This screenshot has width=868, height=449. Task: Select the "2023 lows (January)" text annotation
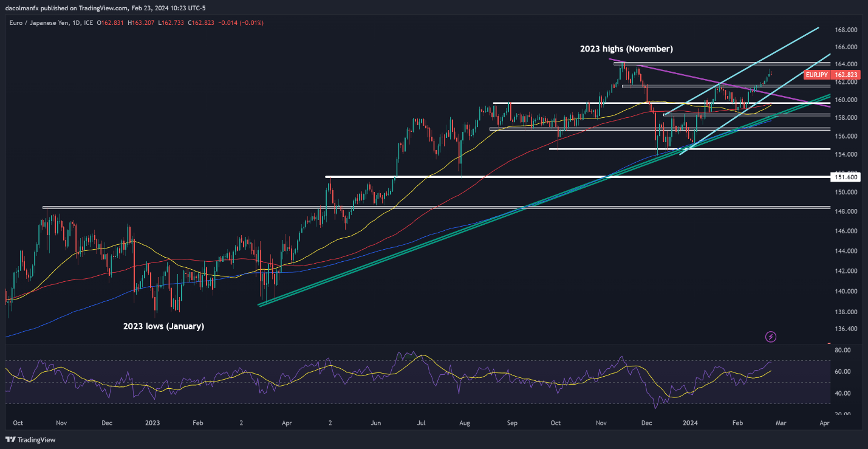coord(163,326)
